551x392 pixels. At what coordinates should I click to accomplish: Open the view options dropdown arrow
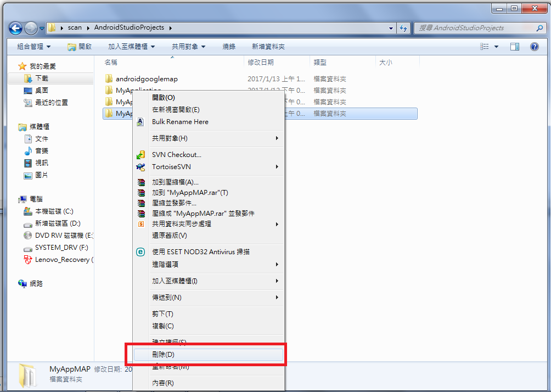(496, 47)
